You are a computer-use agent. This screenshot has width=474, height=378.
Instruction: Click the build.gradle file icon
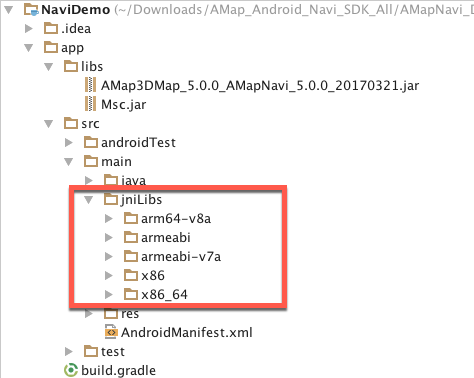click(70, 370)
